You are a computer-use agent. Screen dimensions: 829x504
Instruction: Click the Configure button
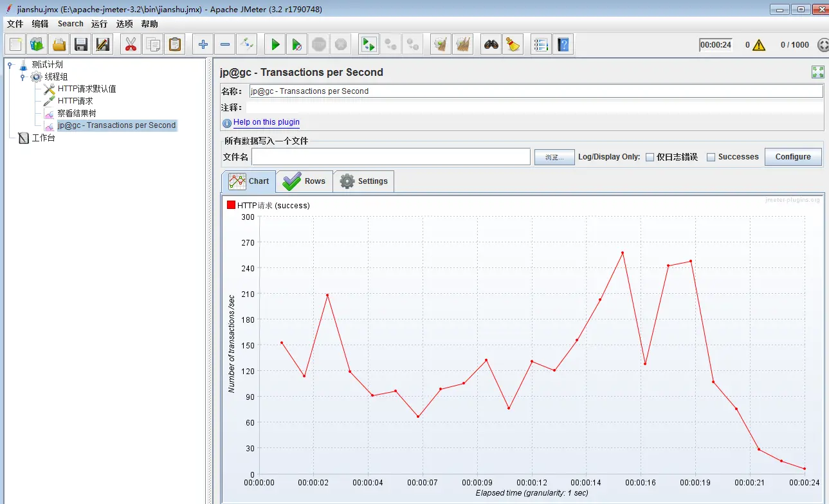[793, 157]
